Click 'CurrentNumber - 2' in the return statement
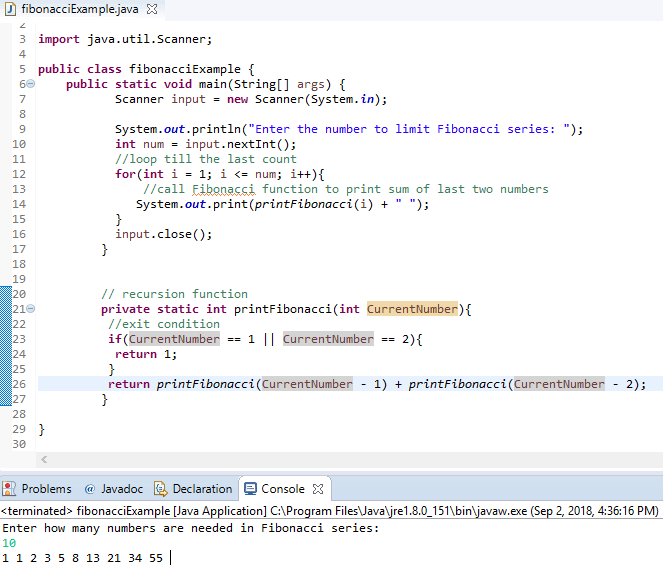Image resolution: width=663 pixels, height=568 pixels. point(573,384)
